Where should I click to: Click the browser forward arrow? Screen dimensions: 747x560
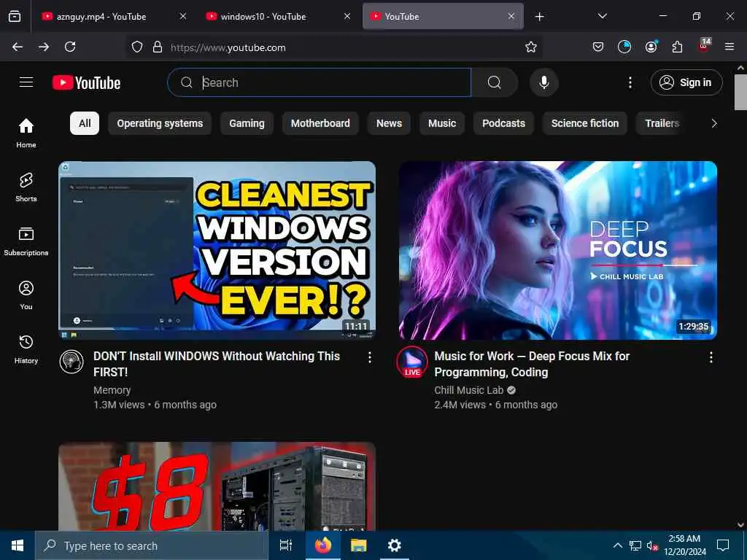44,47
